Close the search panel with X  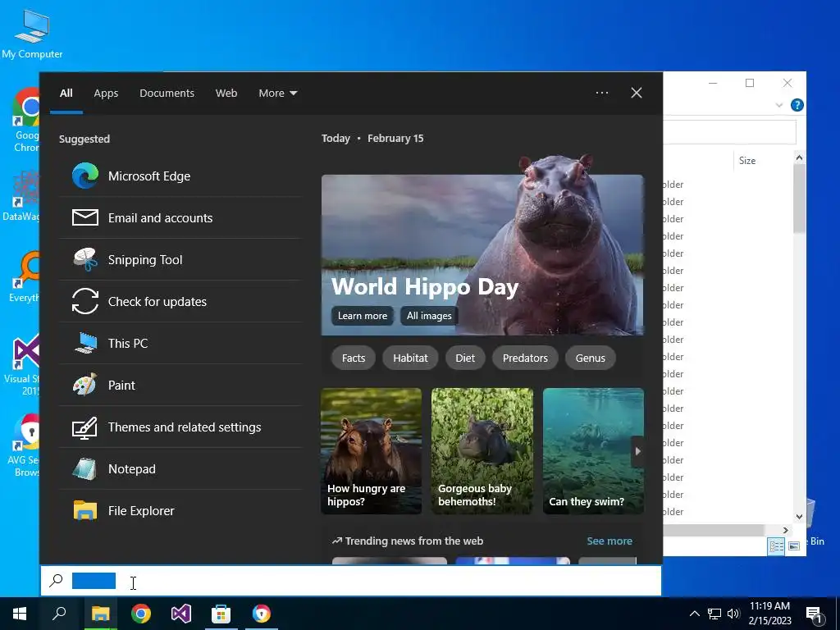click(x=637, y=93)
